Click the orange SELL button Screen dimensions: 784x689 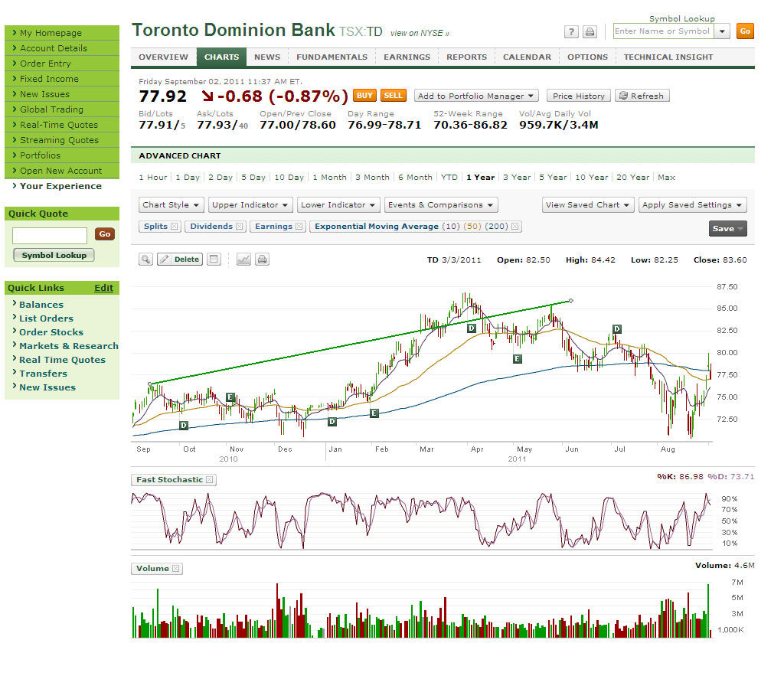click(x=393, y=95)
